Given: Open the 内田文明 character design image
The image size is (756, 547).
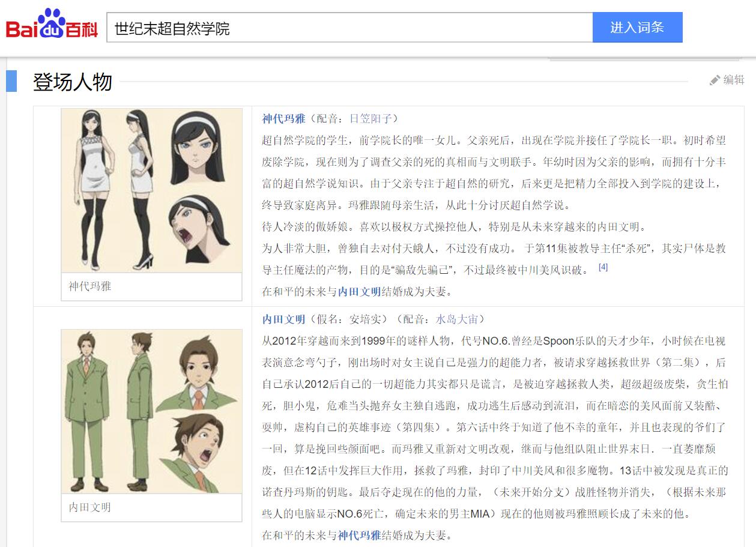Looking at the screenshot, I should coord(151,411).
